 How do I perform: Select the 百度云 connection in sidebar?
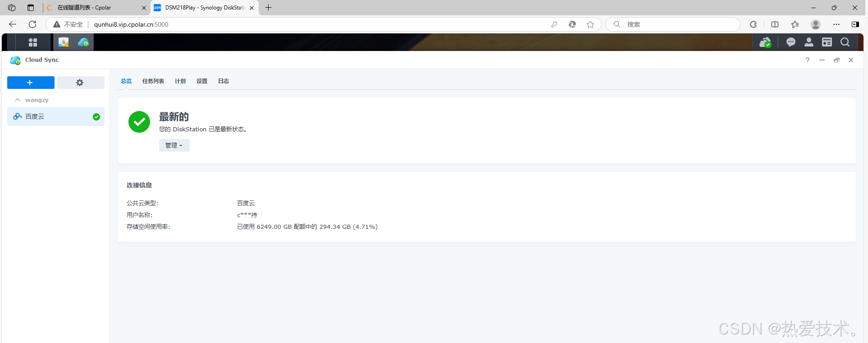(x=56, y=116)
